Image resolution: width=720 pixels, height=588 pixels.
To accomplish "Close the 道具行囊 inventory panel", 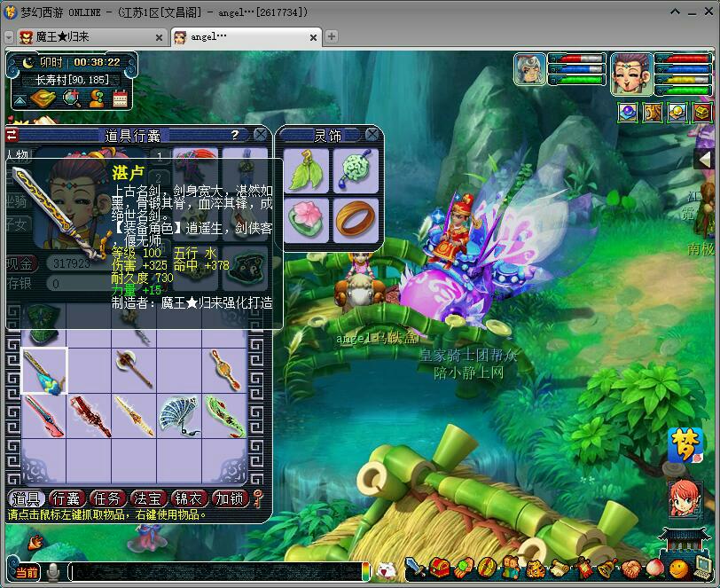I will pyautogui.click(x=261, y=135).
